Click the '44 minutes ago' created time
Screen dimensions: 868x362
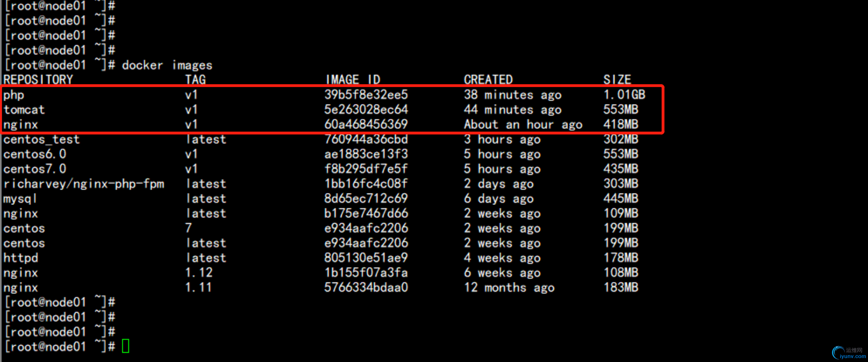(x=512, y=110)
